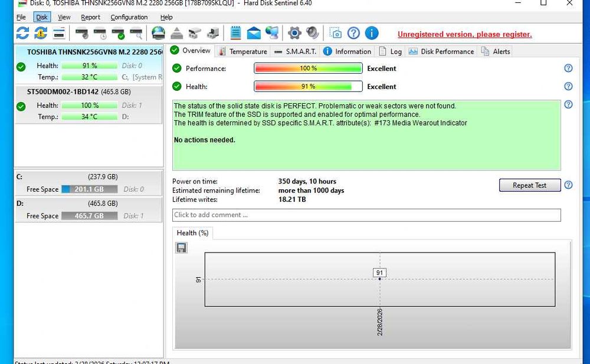Switch to the Log tab
Viewport: 590px width, 364px height.
point(390,51)
